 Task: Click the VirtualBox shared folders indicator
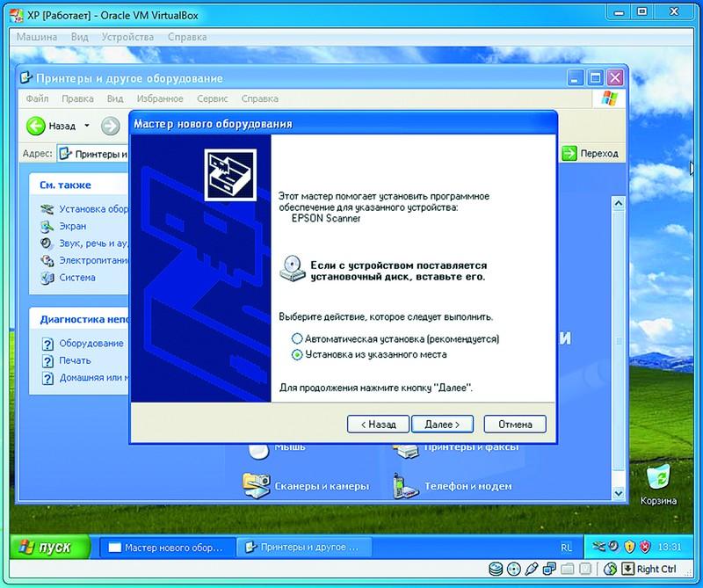click(x=567, y=570)
